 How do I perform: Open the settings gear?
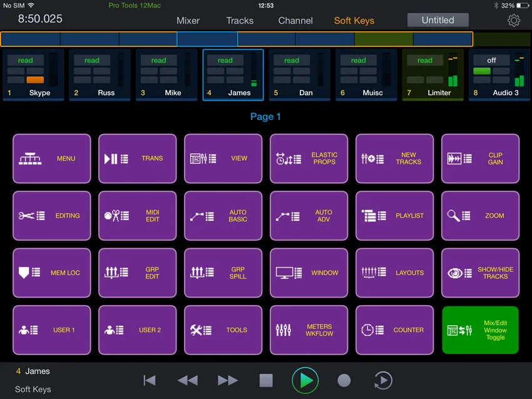(514, 21)
